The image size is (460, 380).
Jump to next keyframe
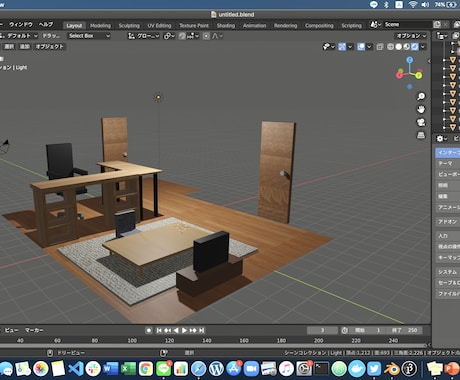[193, 330]
